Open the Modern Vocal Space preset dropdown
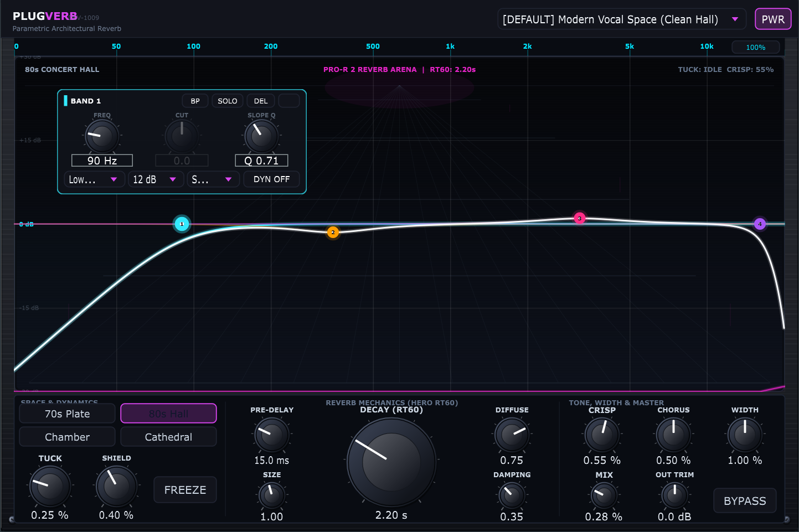Viewport: 799px width, 532px height. point(622,19)
